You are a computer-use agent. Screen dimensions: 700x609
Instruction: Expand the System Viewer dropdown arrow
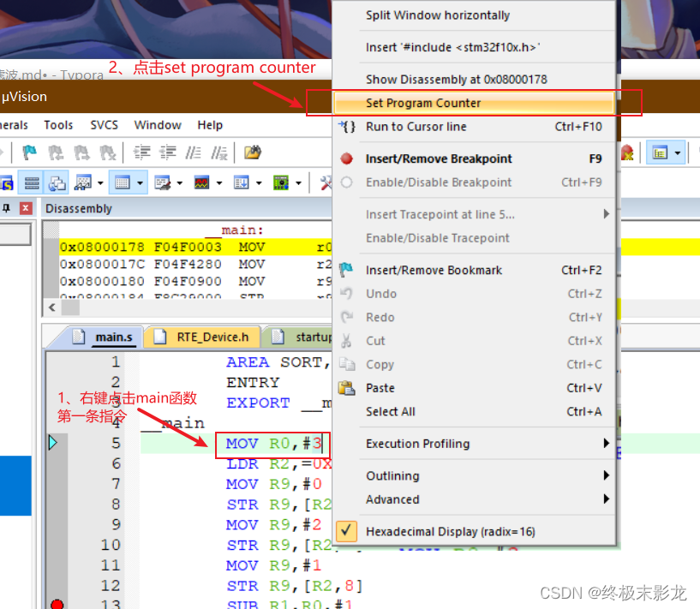[x=298, y=183]
